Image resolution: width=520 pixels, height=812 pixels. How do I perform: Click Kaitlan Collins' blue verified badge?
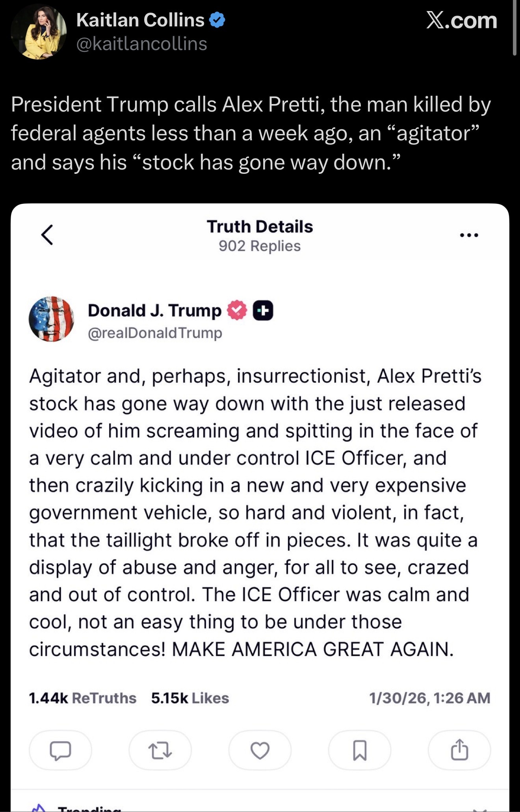coord(217,20)
